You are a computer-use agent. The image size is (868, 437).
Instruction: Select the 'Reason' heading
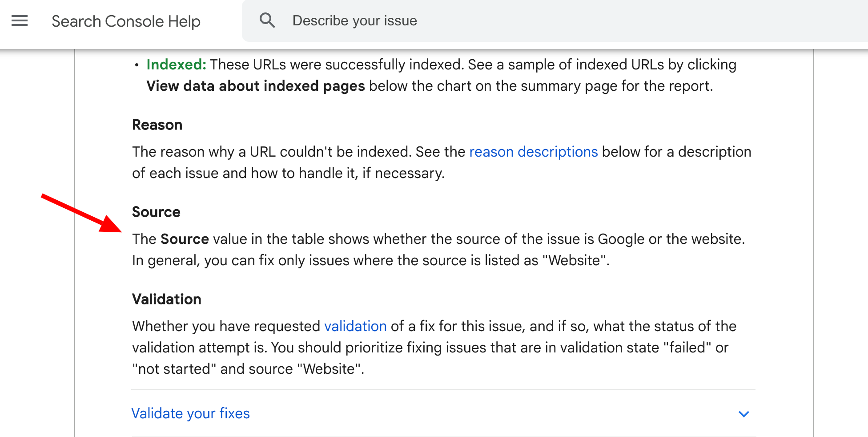pyautogui.click(x=157, y=125)
